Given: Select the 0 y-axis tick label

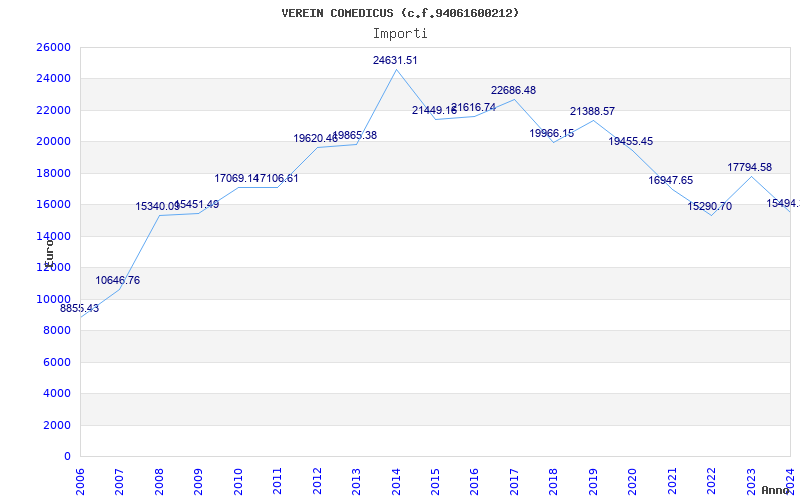Looking at the screenshot, I should 67,457.
